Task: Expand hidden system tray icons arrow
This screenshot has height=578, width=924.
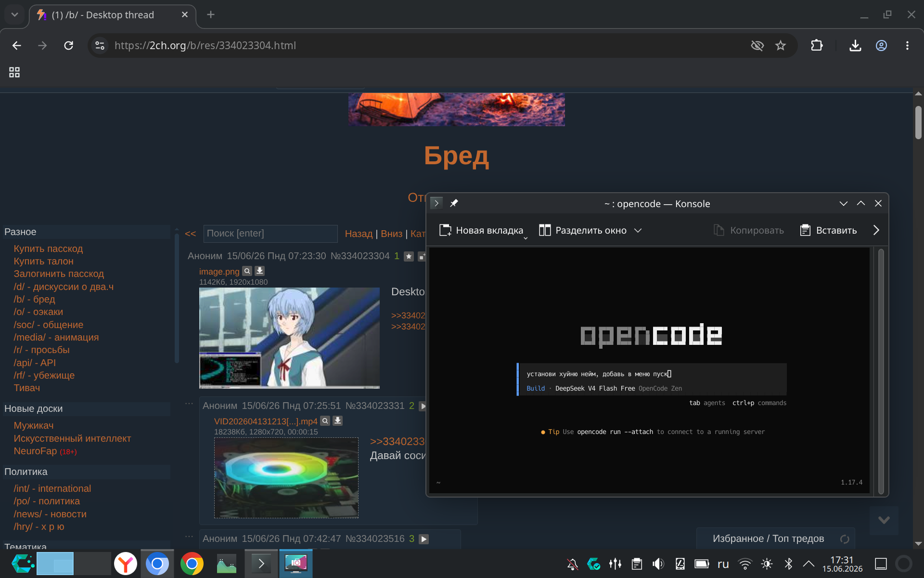Action: [809, 564]
